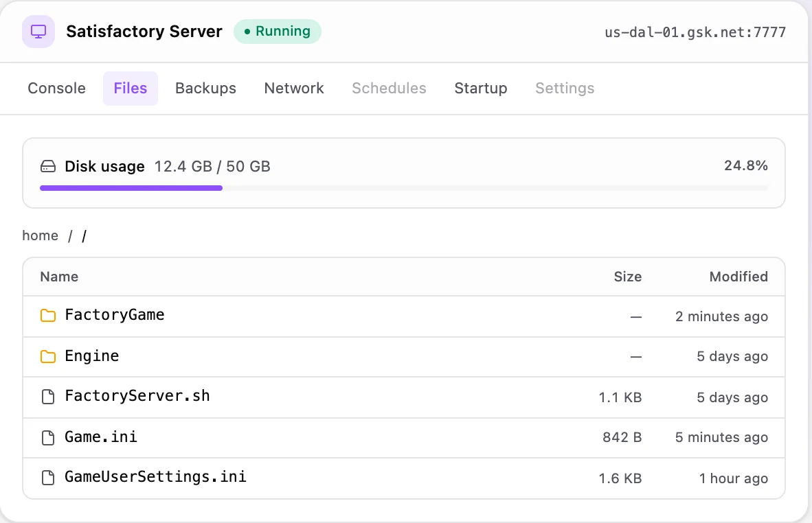
Task: Click the purple disk usage progress bar
Action: point(131,188)
